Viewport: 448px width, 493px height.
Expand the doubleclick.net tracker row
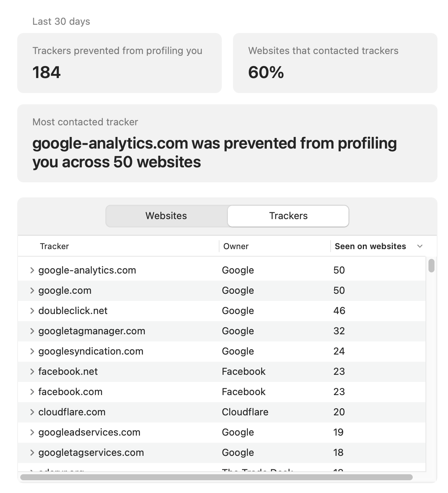coord(32,311)
